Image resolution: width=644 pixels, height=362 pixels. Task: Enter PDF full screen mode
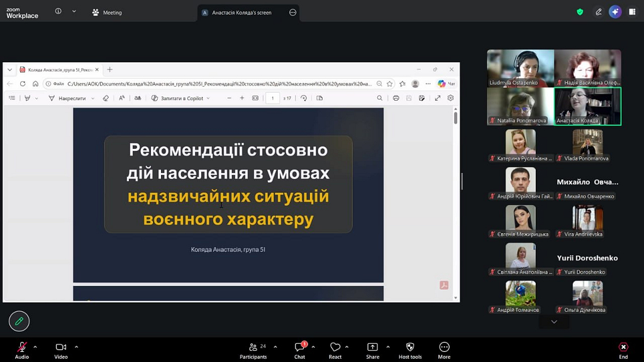click(438, 98)
